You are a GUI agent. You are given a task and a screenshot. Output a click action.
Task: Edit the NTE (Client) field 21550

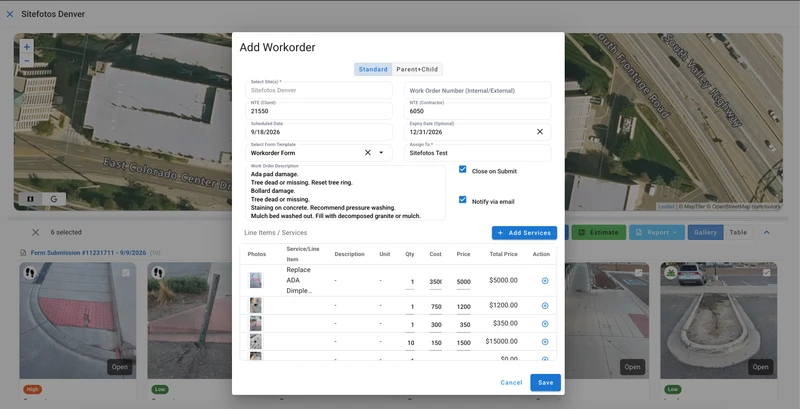point(319,111)
